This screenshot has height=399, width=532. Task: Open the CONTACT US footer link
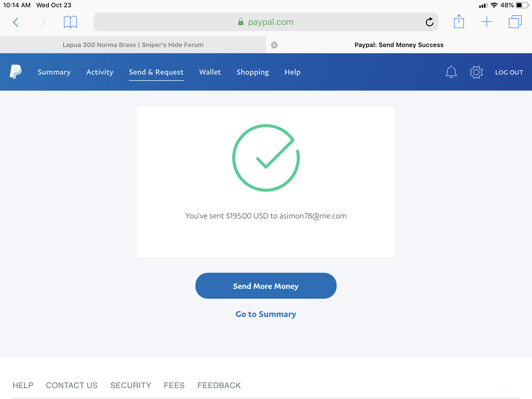[72, 385]
